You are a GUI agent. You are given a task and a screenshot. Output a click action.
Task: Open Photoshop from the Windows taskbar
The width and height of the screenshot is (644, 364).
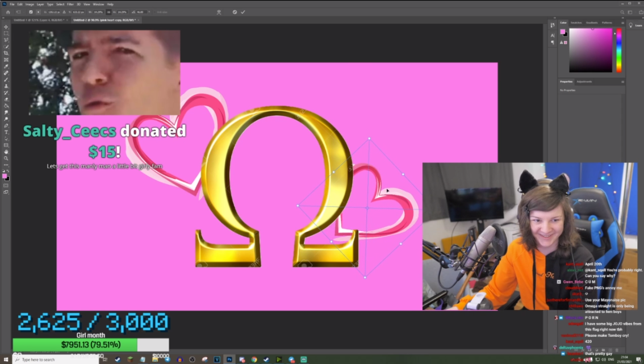click(x=229, y=359)
